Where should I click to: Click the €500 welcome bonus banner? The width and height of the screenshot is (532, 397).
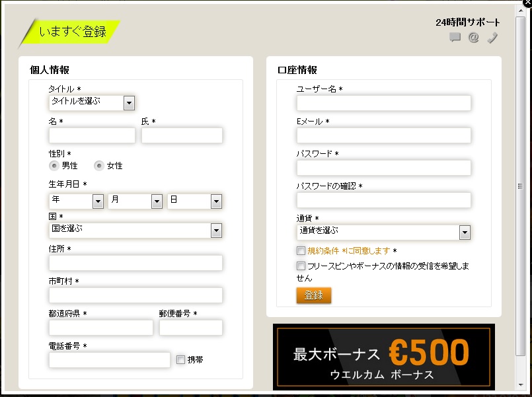pos(384,356)
